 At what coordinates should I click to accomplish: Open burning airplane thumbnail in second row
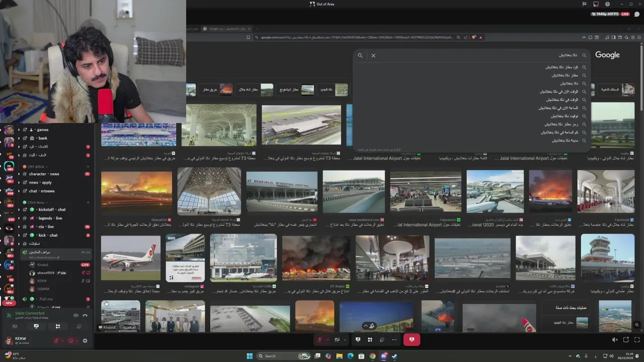(x=136, y=192)
